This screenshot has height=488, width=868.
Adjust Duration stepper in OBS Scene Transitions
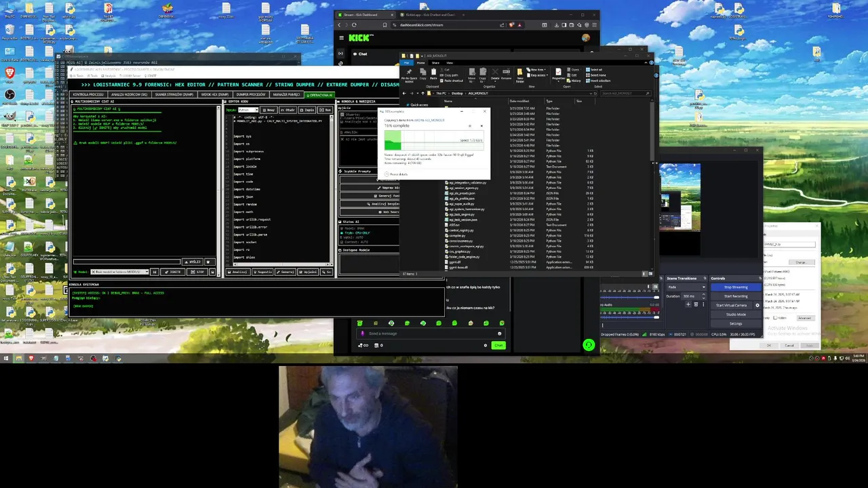(x=703, y=296)
